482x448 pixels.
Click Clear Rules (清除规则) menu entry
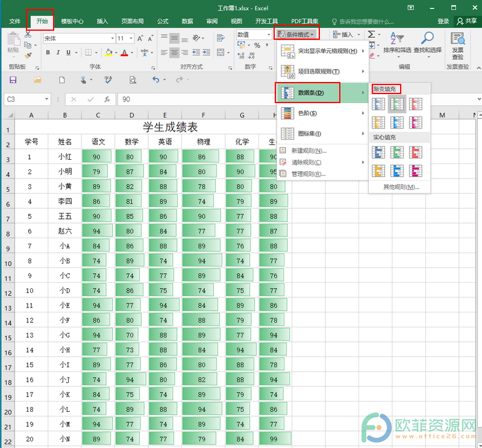(322, 162)
